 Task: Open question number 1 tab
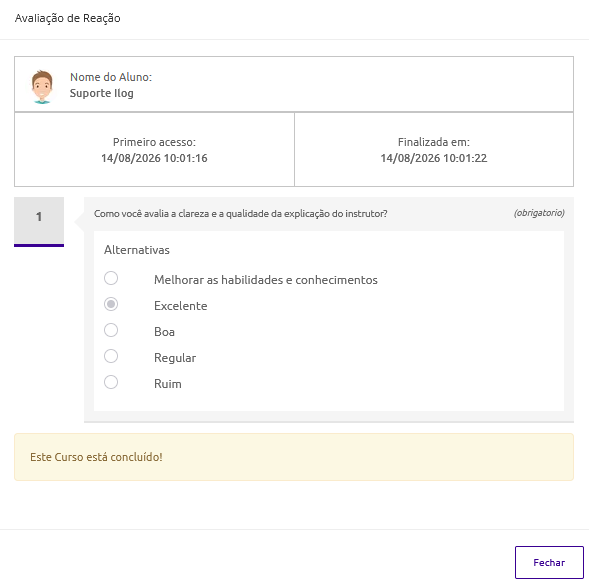(x=39, y=222)
